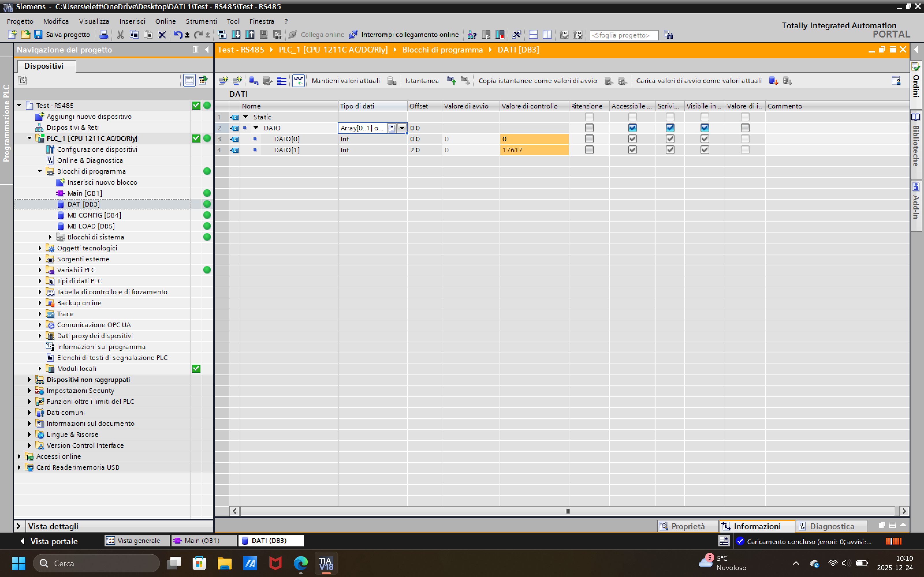Click the Save project disk icon
Image resolution: width=924 pixels, height=577 pixels.
(38, 35)
